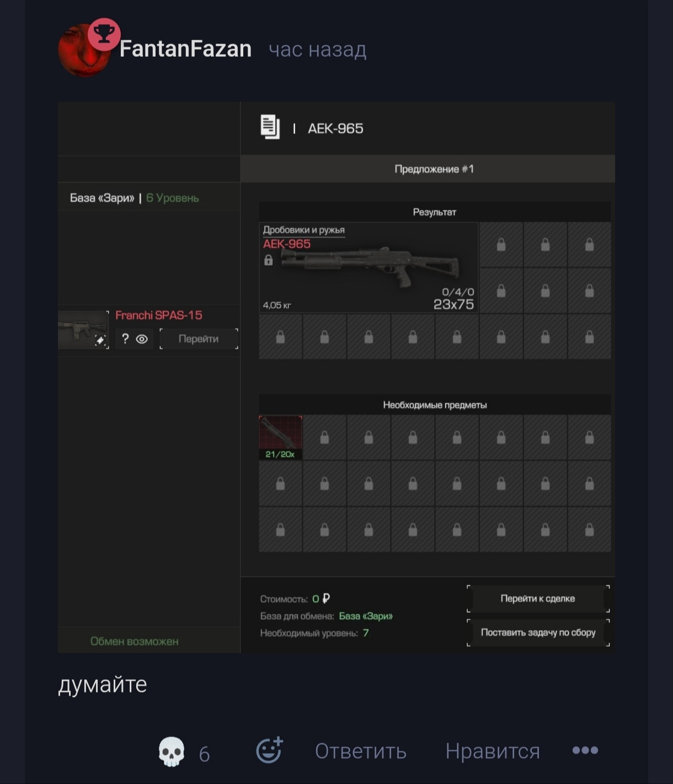Click the Перейти button
The width and height of the screenshot is (673, 784).
(199, 339)
